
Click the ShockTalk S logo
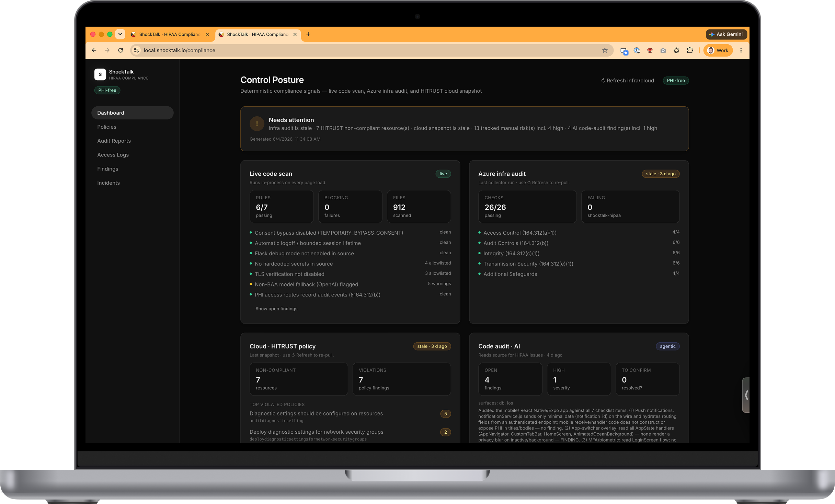[100, 74]
